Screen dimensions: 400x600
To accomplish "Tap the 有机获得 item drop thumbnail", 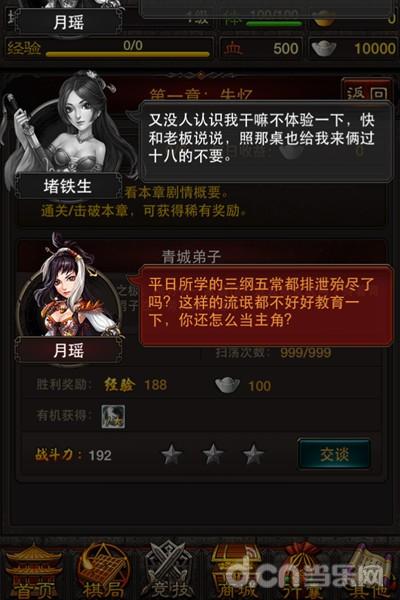I will 113,416.
